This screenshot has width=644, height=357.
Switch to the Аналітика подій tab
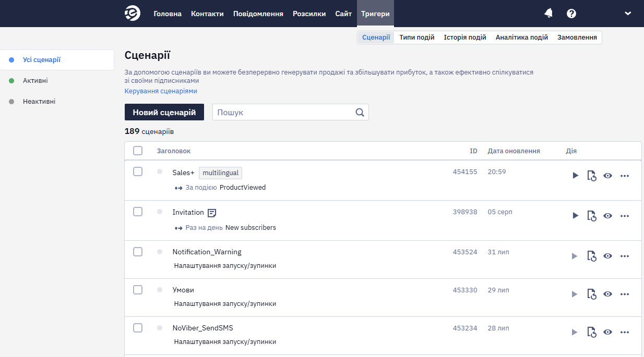click(522, 38)
